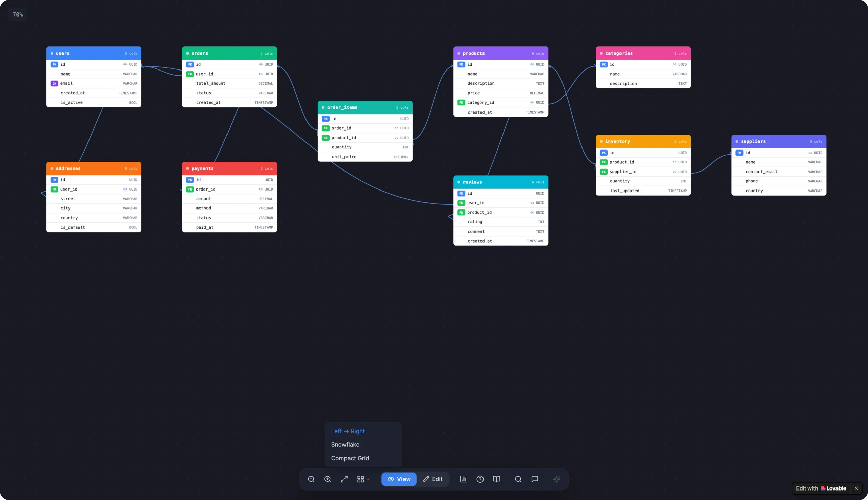Dismiss the Lovable badge with X
The width and height of the screenshot is (868, 500).
point(856,488)
